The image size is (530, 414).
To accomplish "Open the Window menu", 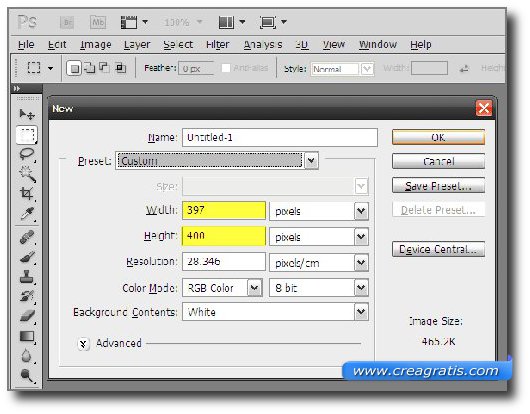I will (x=378, y=45).
